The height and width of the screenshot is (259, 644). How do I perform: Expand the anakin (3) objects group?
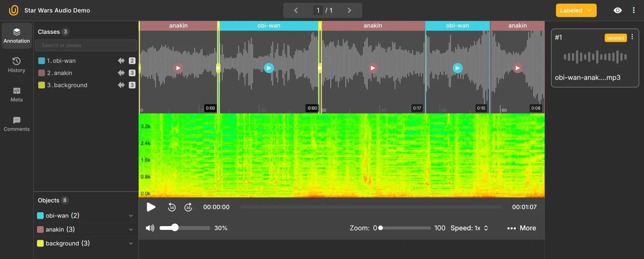131,229
